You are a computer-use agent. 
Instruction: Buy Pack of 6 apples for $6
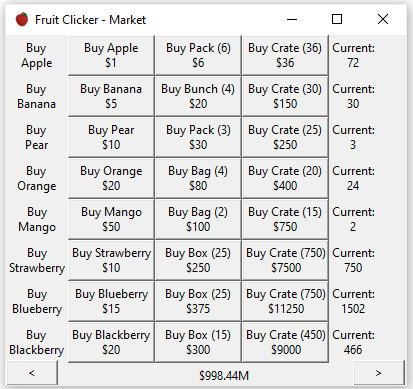(198, 55)
